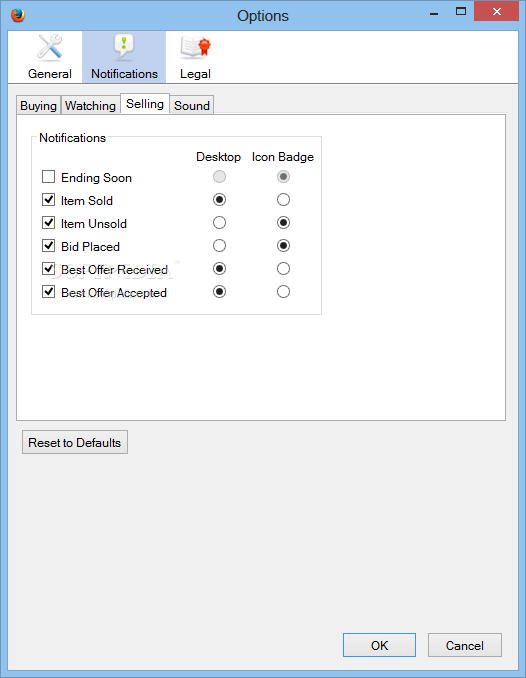
Task: Select Icon Badge for Item Unsold
Action: point(283,223)
